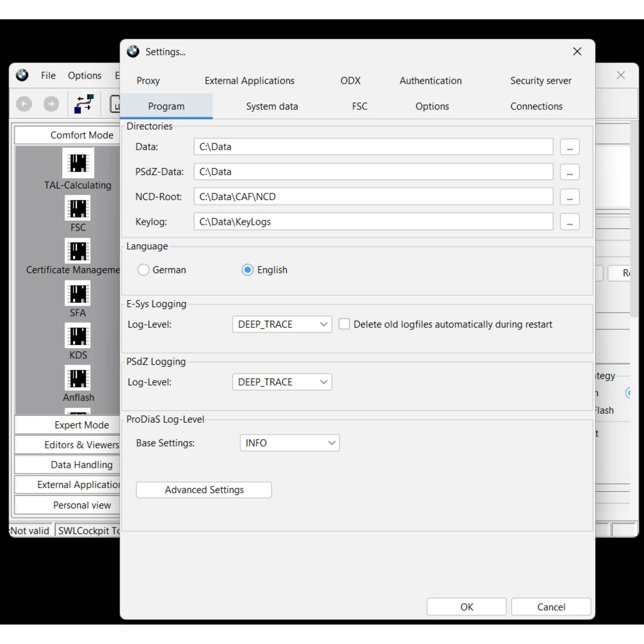Browse for the PSdZ-Data directory
644x644 pixels.
(570, 172)
